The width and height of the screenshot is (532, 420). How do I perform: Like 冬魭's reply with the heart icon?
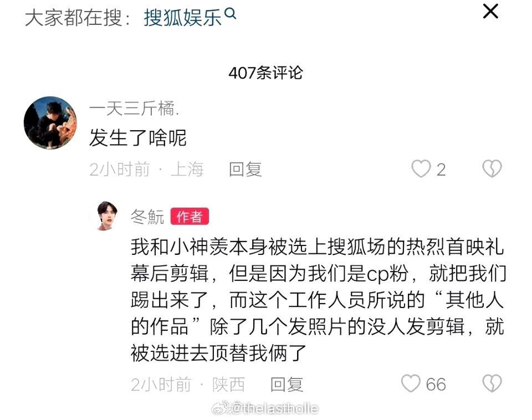(x=411, y=383)
